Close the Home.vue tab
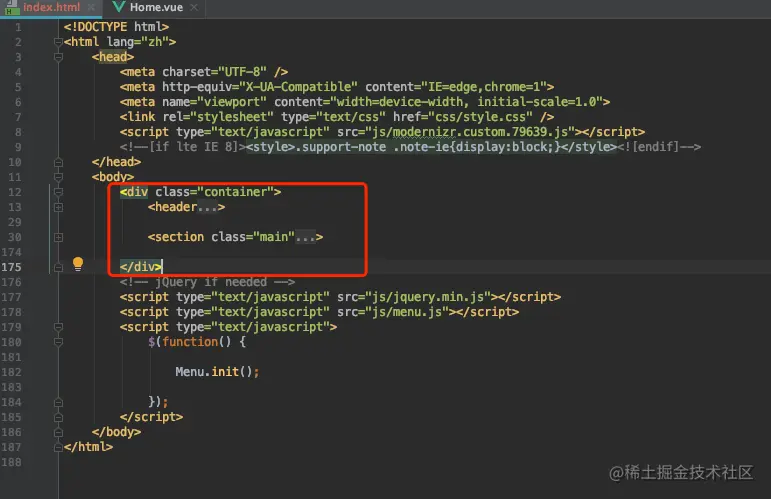Screen dimensions: 771x499 coord(194,7)
